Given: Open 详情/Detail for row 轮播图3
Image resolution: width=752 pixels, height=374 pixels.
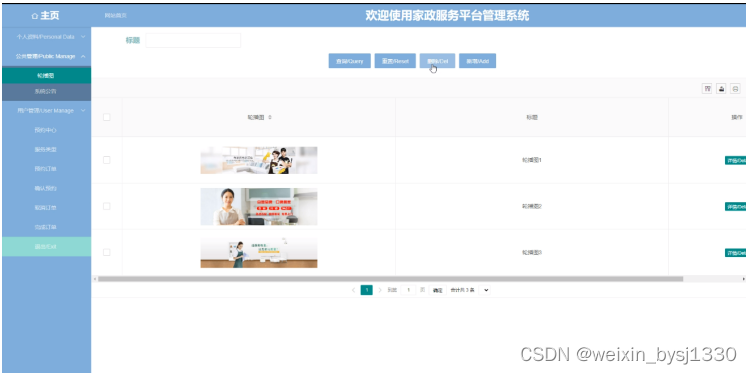Looking at the screenshot, I should (x=736, y=253).
